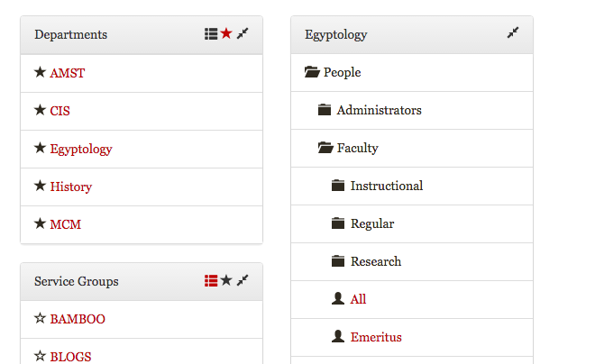The width and height of the screenshot is (595, 364).
Task: Unfavorite AMST using its filled star
Action: click(x=40, y=72)
